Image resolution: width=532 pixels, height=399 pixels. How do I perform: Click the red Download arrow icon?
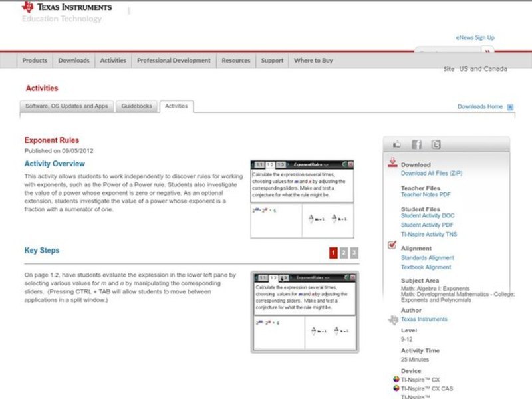(392, 163)
